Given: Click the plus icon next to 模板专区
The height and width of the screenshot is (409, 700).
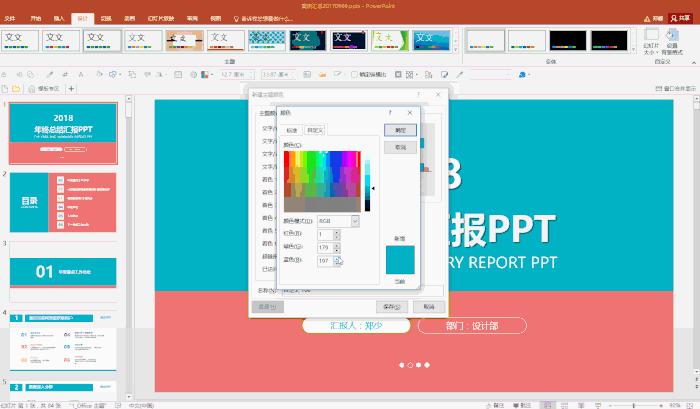Looking at the screenshot, I should point(71,89).
